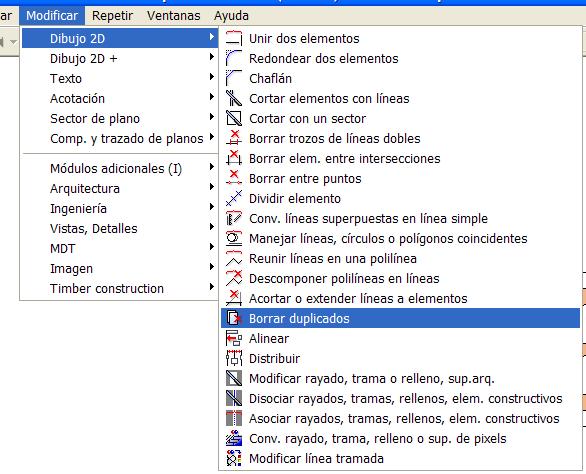Select the Redondear dos elementos icon
Screen dimensions: 586x474
pyautogui.click(x=234, y=58)
